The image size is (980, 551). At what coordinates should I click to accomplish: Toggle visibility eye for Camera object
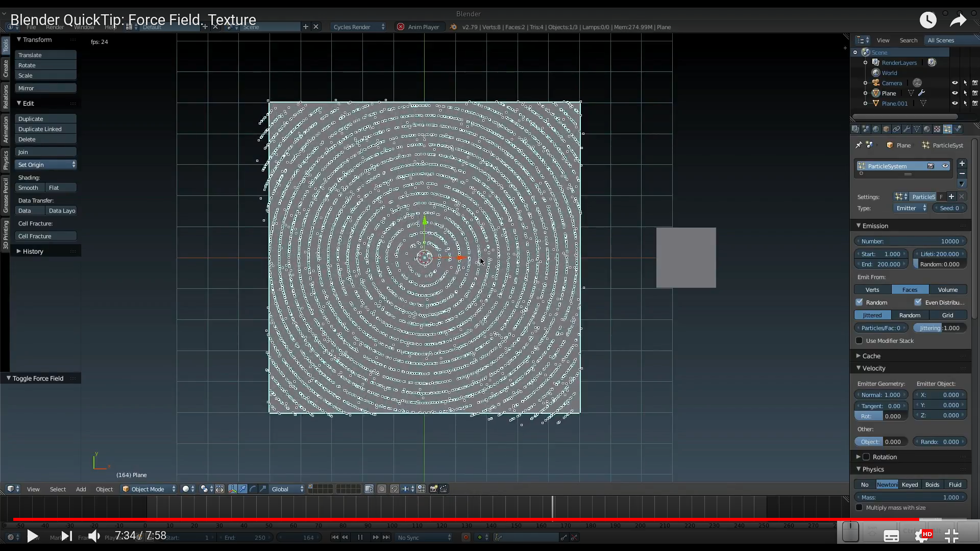[x=954, y=83]
